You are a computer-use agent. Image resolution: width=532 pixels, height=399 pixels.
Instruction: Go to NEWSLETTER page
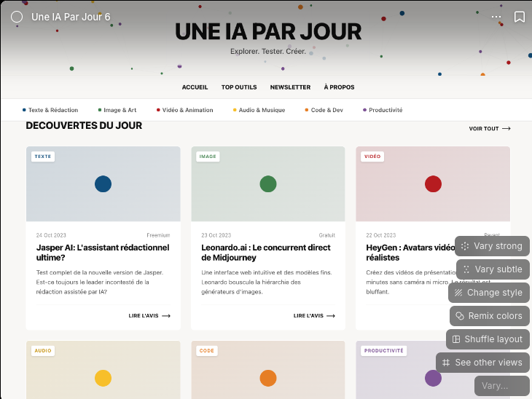pyautogui.click(x=290, y=87)
